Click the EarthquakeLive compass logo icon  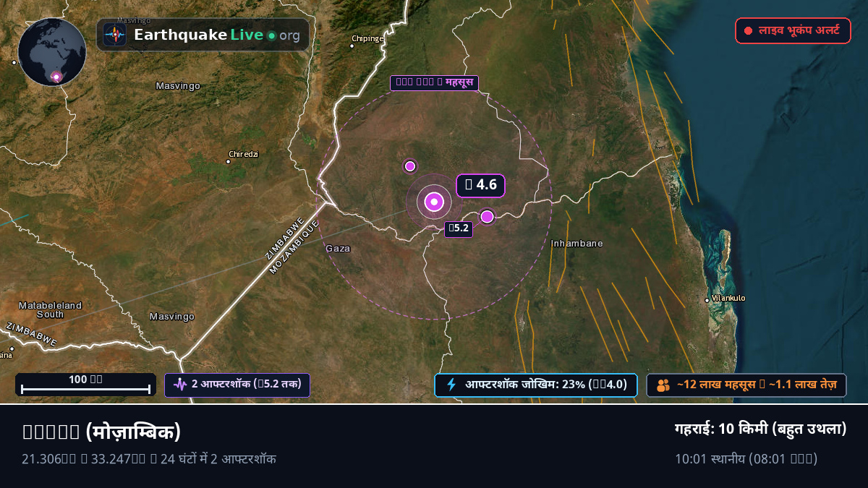(115, 35)
